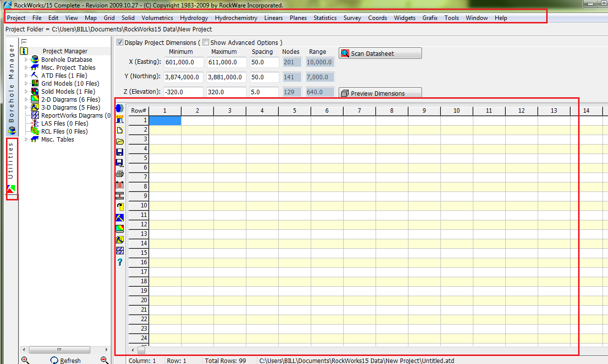The width and height of the screenshot is (608, 364).
Task: Click the borehole globe icon atop datasheet toolbar
Action: point(120,108)
